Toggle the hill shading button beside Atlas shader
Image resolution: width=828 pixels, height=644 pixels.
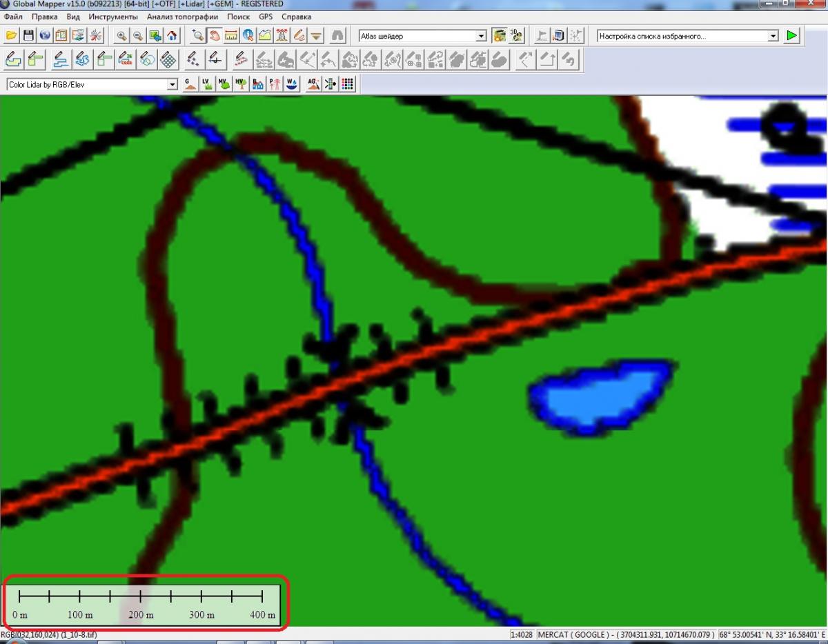click(499, 35)
